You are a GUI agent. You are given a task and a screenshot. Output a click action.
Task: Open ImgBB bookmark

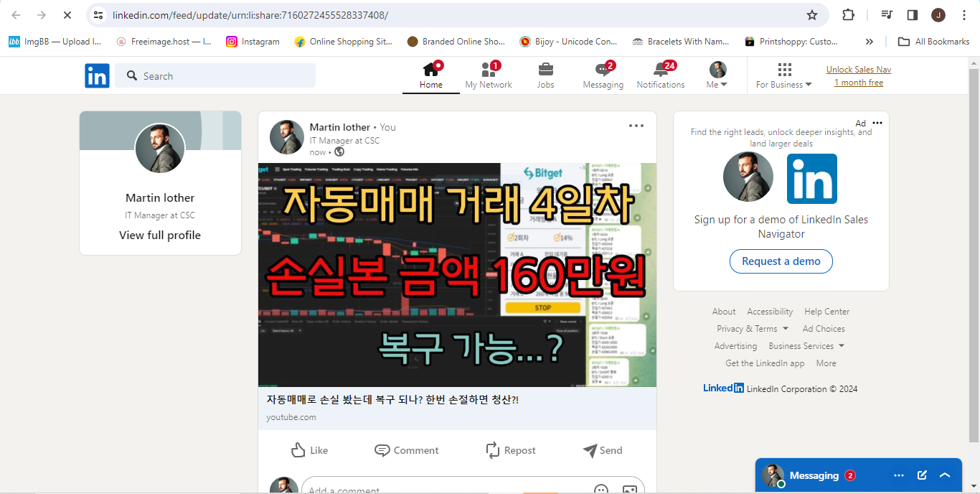tap(55, 42)
